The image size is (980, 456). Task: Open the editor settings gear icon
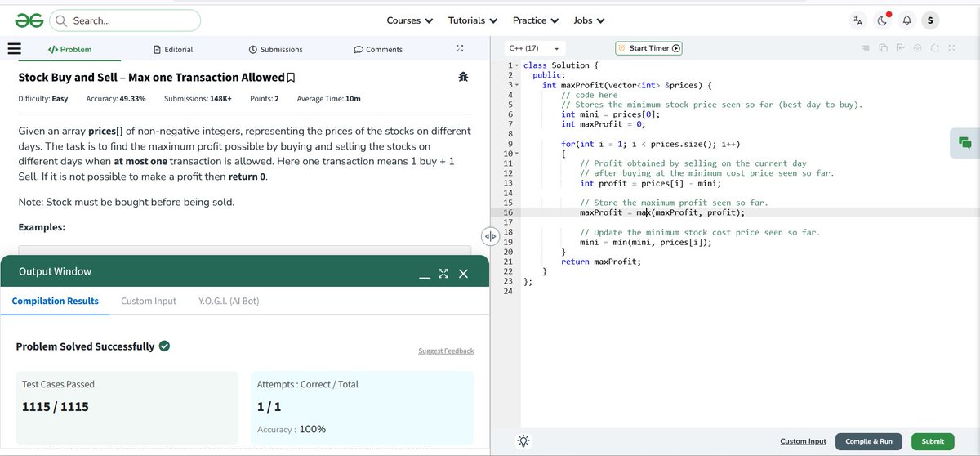click(x=918, y=48)
